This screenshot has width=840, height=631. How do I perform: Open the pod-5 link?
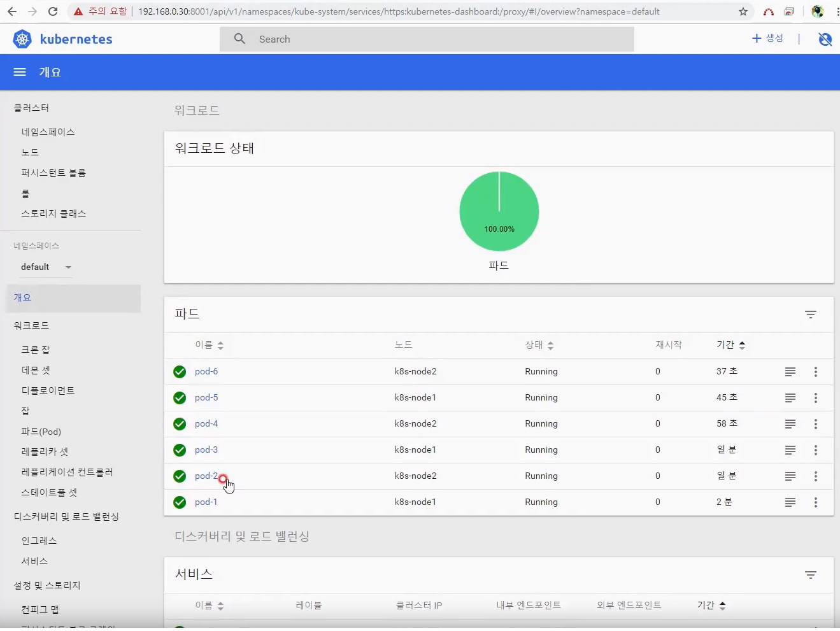pos(206,398)
